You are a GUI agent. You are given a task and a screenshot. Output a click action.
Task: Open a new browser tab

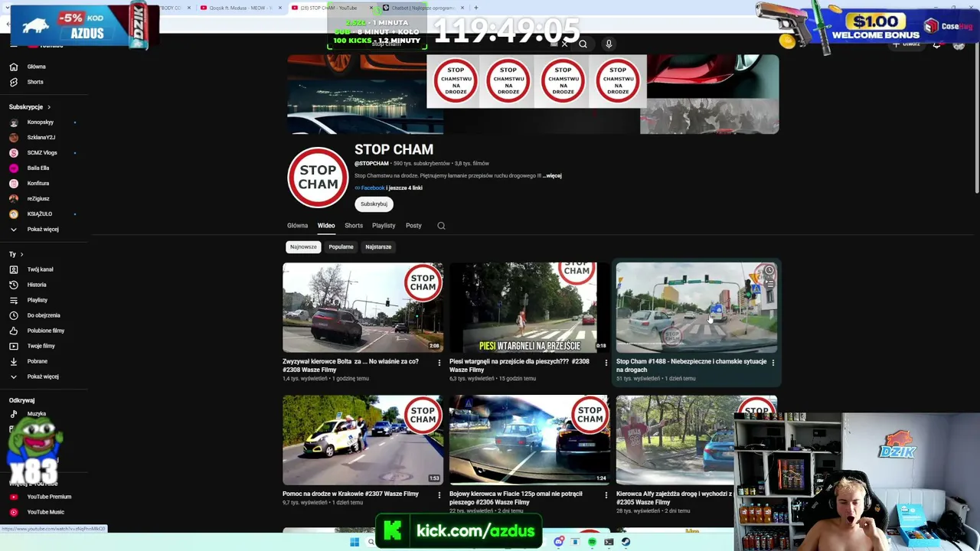[x=476, y=8]
